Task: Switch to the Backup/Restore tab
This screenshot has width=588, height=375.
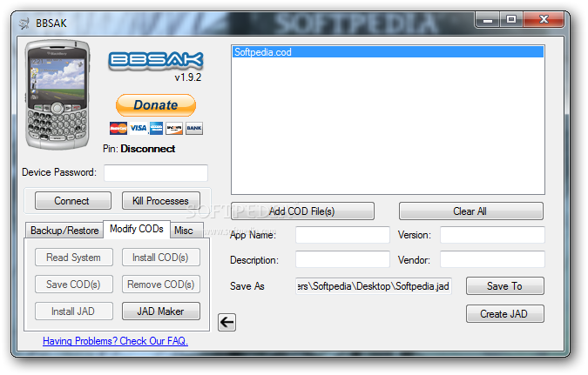Action: 64,231
